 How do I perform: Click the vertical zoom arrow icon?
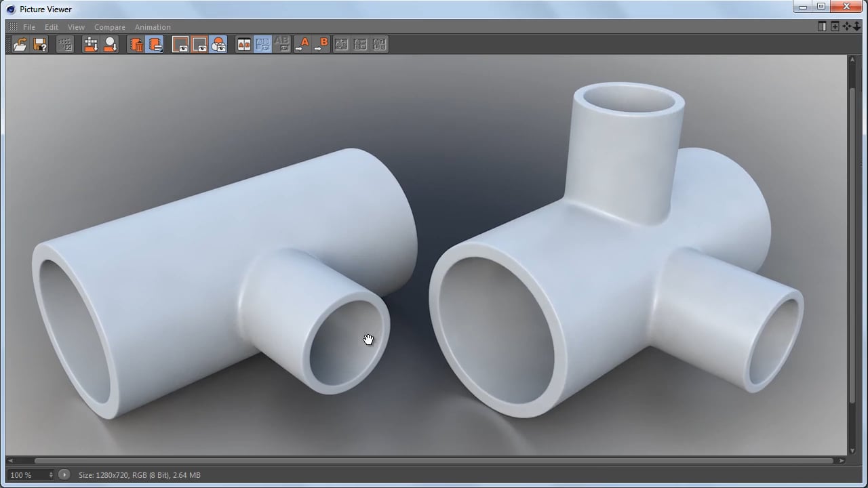coord(856,26)
